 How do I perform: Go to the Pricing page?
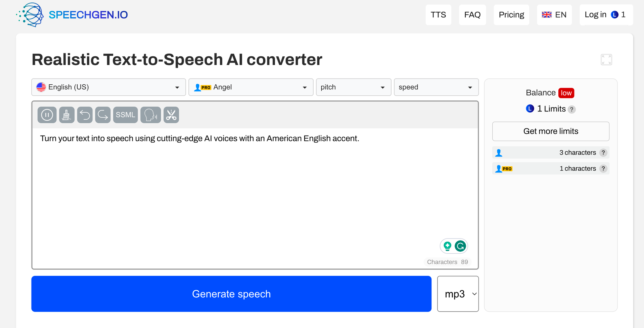click(x=511, y=15)
